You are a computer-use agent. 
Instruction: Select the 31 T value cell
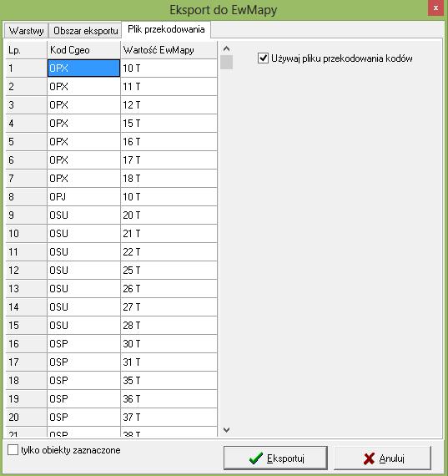[x=169, y=362]
